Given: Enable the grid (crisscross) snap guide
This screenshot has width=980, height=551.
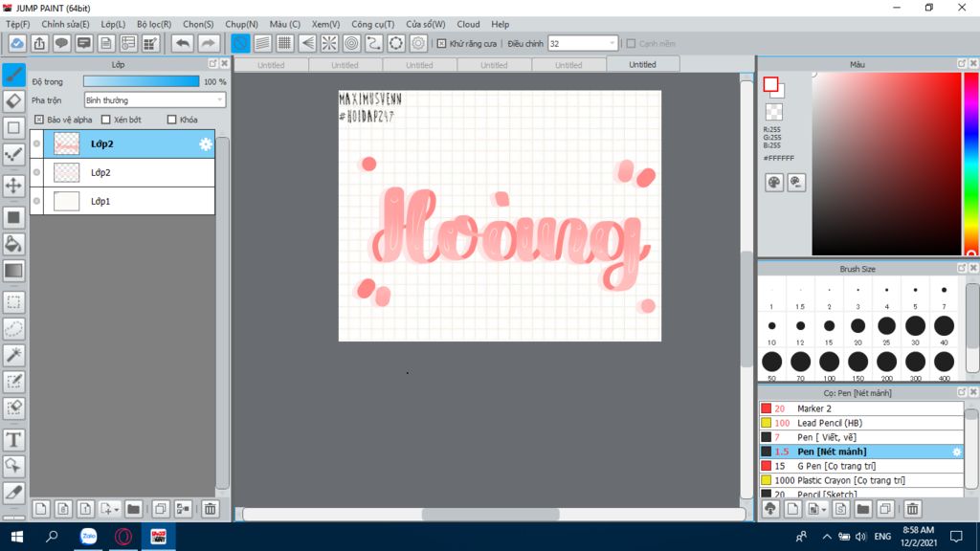Looking at the screenshot, I should [x=285, y=44].
